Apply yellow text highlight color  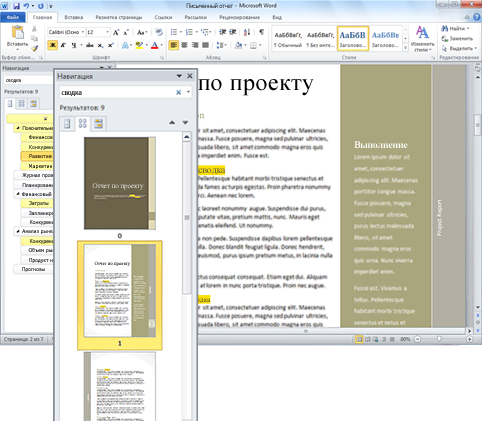pos(139,45)
